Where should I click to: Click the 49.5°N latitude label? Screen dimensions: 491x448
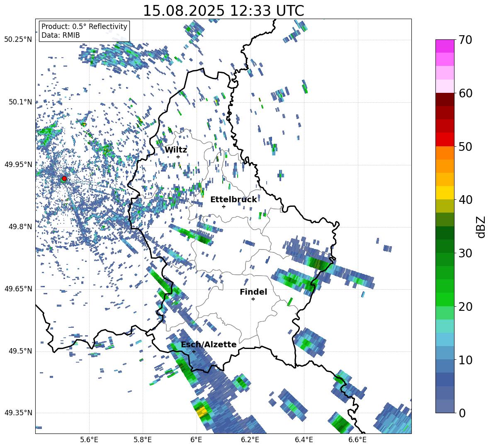click(20, 351)
